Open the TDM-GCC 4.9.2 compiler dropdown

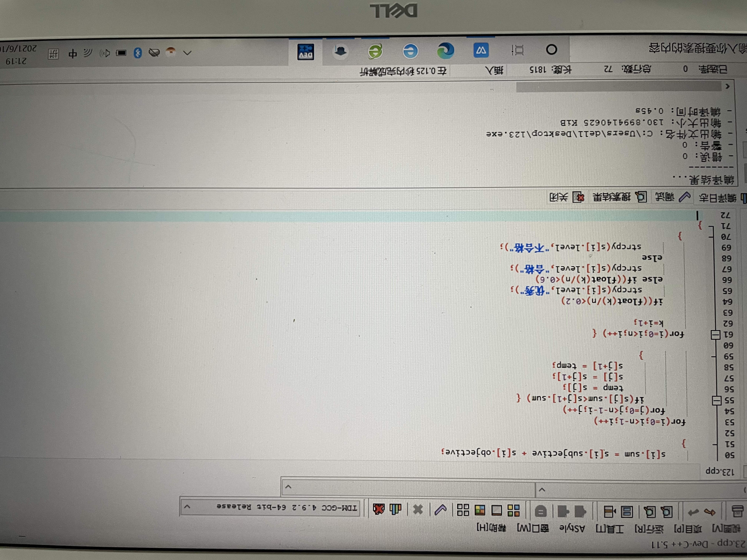click(x=187, y=507)
